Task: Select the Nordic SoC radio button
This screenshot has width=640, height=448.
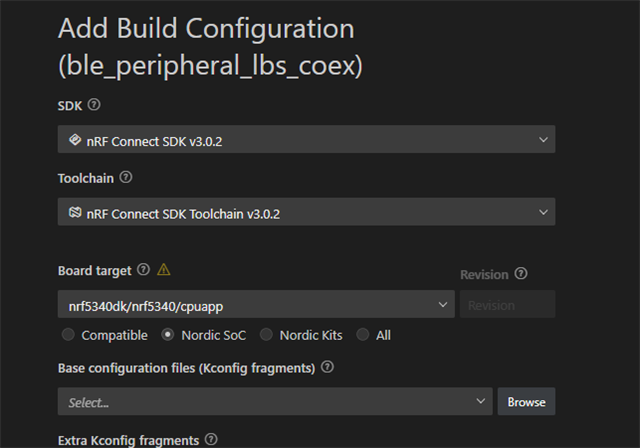Action: tap(168, 335)
